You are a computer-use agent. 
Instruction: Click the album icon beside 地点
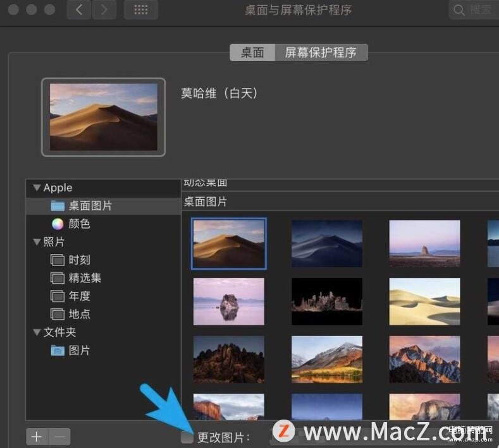[x=58, y=315]
